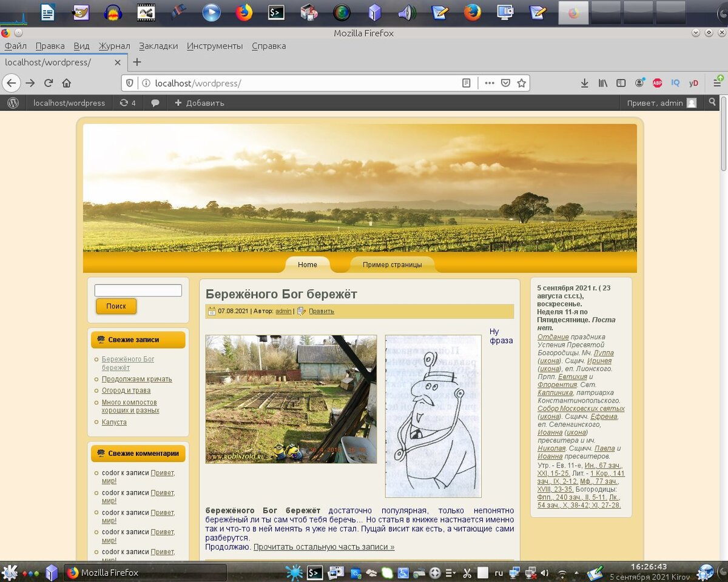The width and height of the screenshot is (728, 582).
Task: Click Прочитать остальную часть записи link
Action: click(x=324, y=547)
